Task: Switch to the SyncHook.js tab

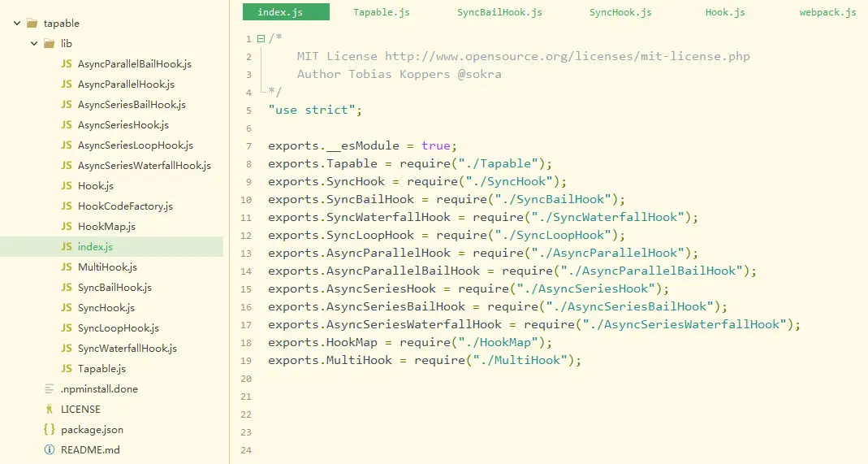Action: pyautogui.click(x=620, y=12)
